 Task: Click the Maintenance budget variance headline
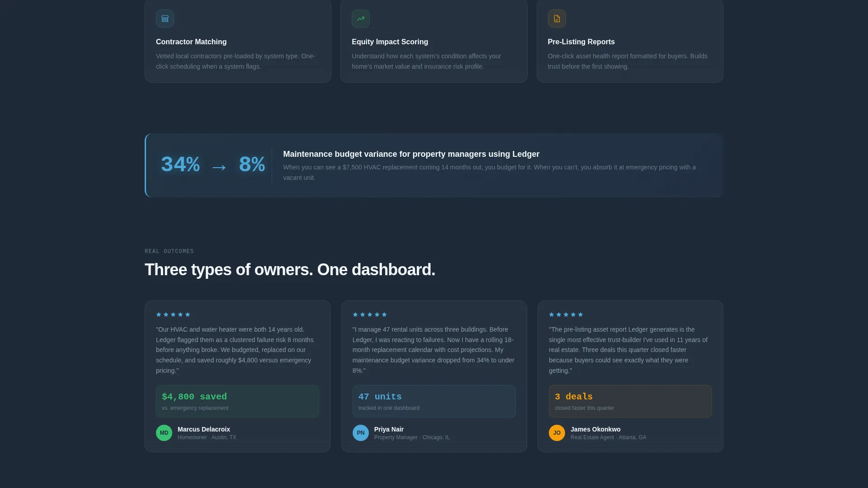coord(411,154)
